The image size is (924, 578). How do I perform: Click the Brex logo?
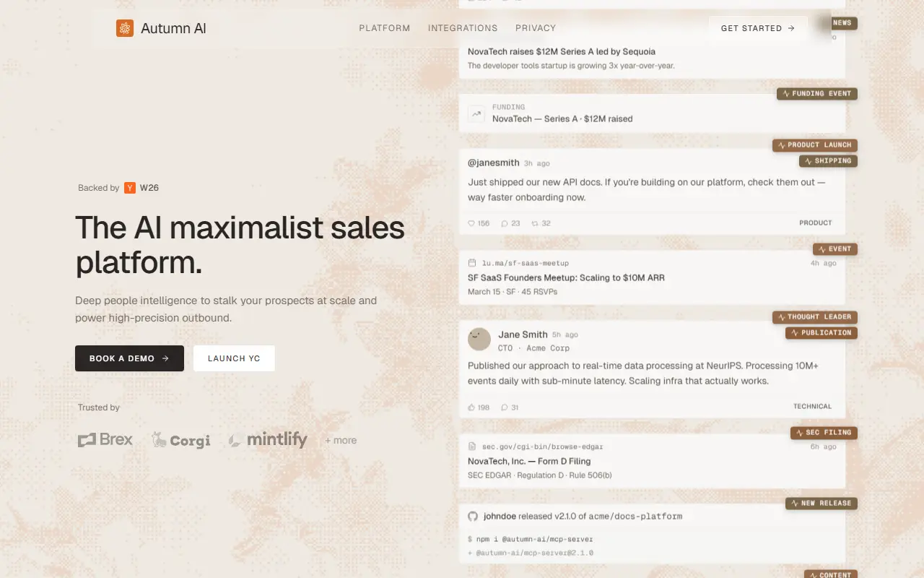click(x=105, y=439)
